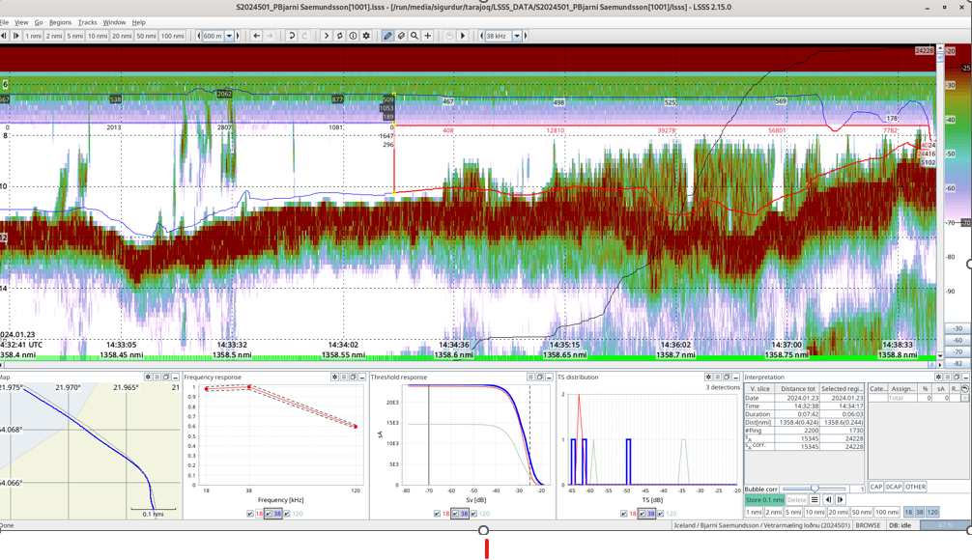Screen dimensions: 972x560
Task: Click the info icon in toolbar
Action: point(353,36)
